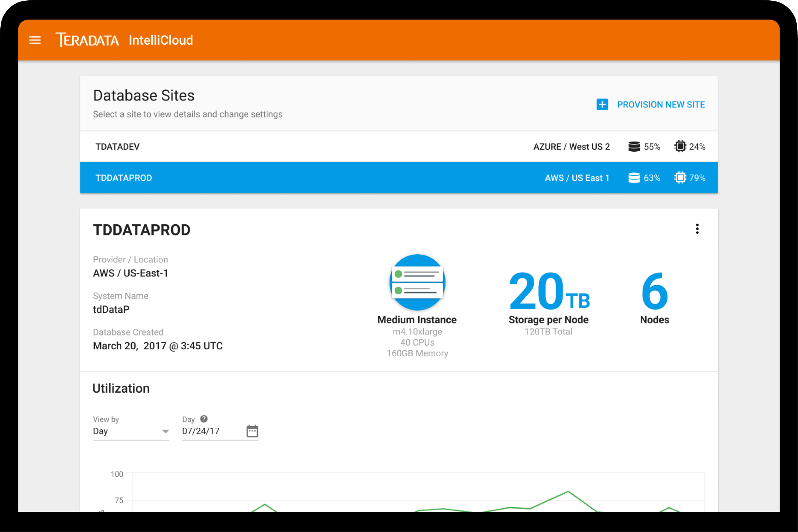
Task: Click the Utilization section heading
Action: point(121,388)
